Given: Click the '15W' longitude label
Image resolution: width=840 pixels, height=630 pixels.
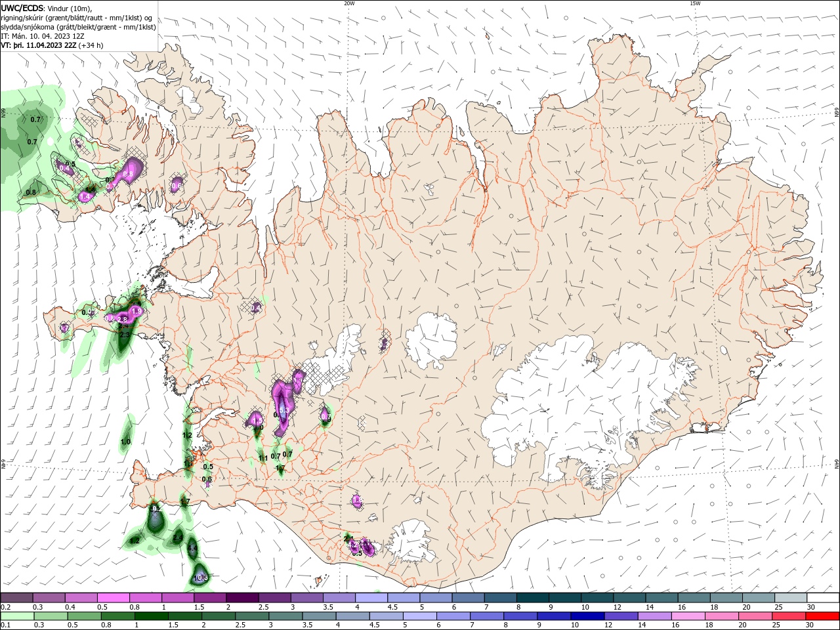Looking at the screenshot, I should point(695,3).
